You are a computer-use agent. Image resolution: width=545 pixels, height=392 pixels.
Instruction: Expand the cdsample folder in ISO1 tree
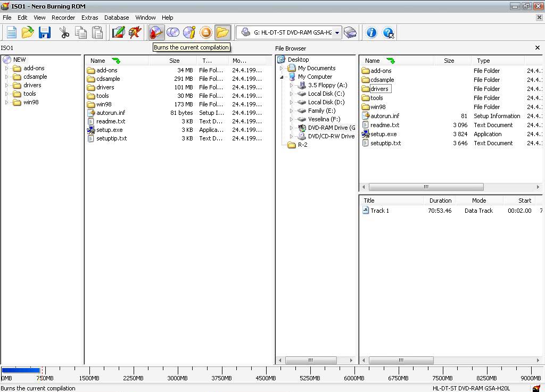(6, 77)
